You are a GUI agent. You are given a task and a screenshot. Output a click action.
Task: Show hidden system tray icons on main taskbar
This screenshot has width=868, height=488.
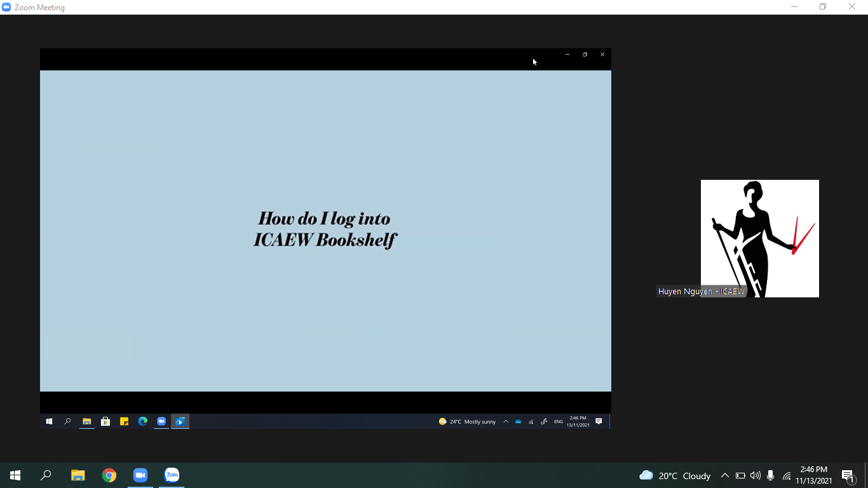724,475
